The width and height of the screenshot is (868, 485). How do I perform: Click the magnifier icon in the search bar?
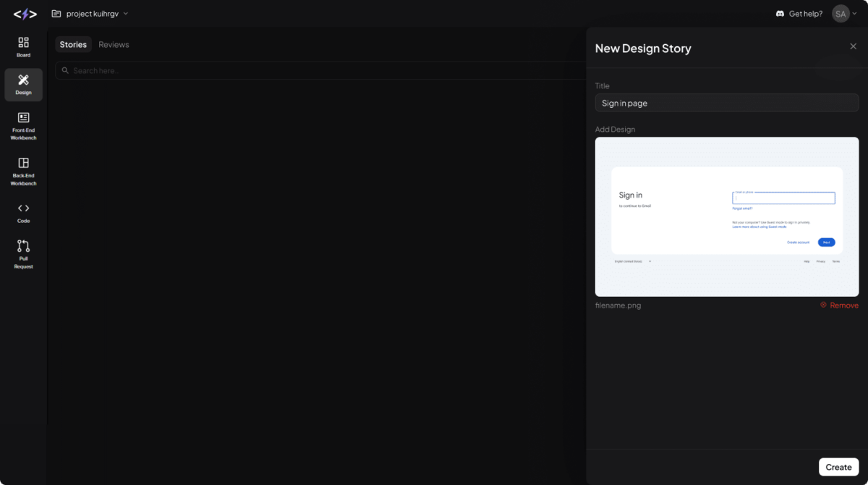click(65, 70)
